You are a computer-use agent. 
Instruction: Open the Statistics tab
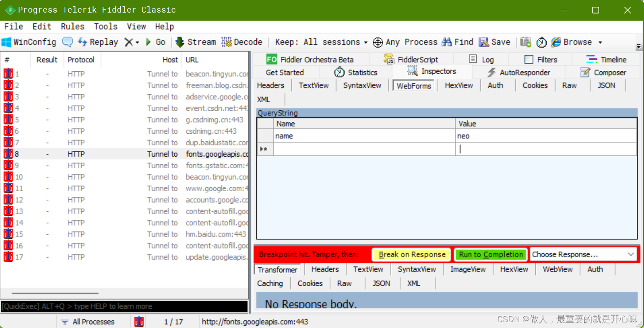coord(356,72)
